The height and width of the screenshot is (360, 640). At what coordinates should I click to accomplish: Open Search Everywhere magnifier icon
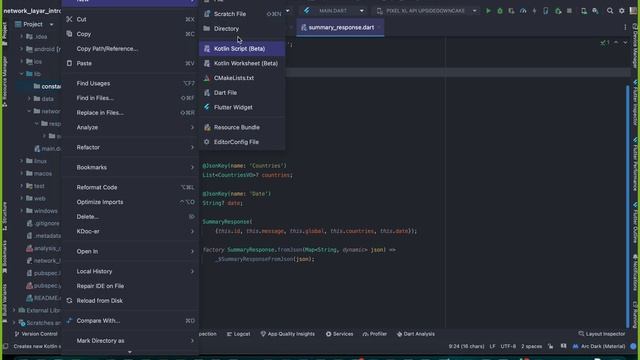610,11
